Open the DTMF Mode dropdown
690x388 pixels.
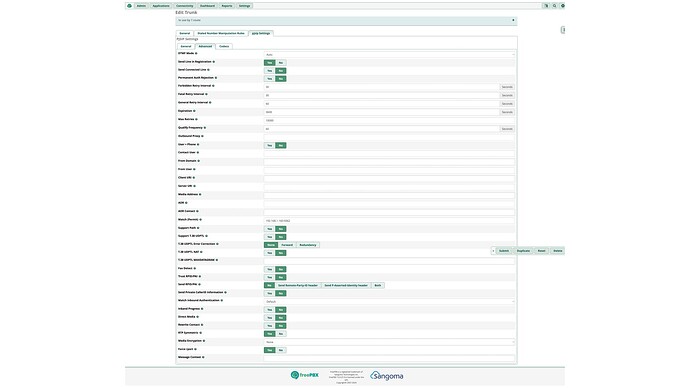pos(389,55)
